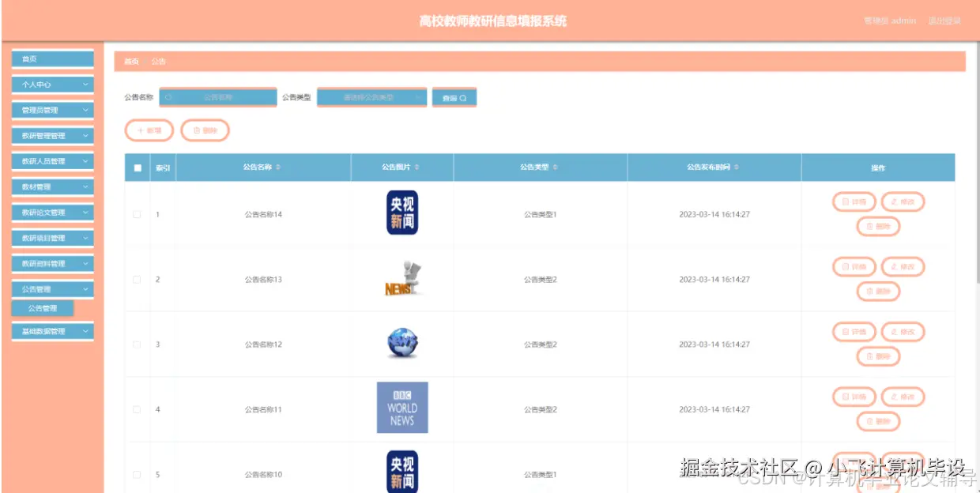
Task: Expand the 教材管理 sidebar menu
Action: pyautogui.click(x=52, y=187)
